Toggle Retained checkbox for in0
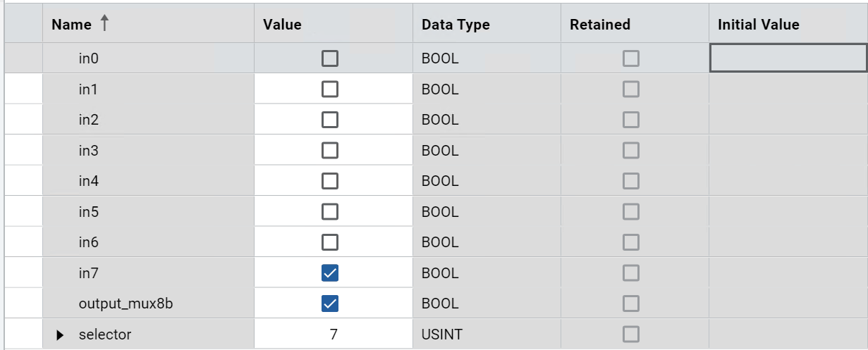This screenshot has height=350, width=868. pos(631,59)
